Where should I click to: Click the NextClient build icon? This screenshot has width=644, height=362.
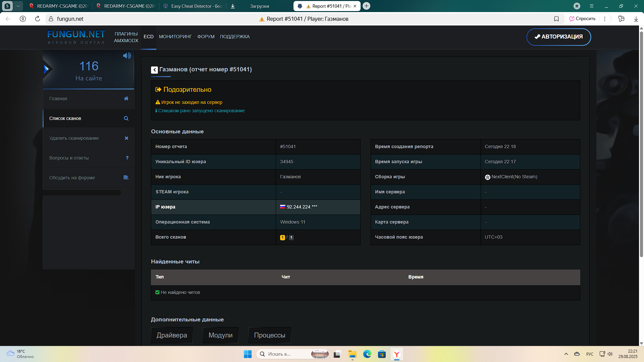pos(488,177)
